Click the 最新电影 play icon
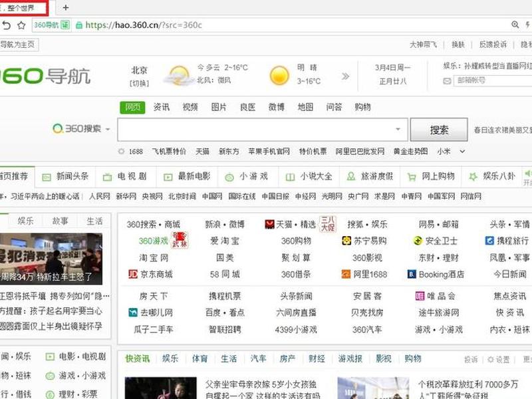Screen dimensions: 532x399 coord(168,177)
